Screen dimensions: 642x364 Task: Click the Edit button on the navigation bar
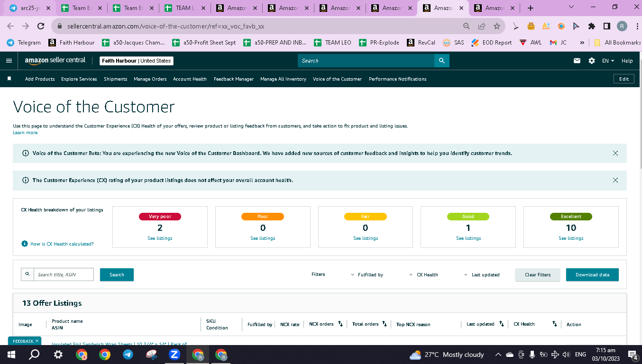coord(624,79)
